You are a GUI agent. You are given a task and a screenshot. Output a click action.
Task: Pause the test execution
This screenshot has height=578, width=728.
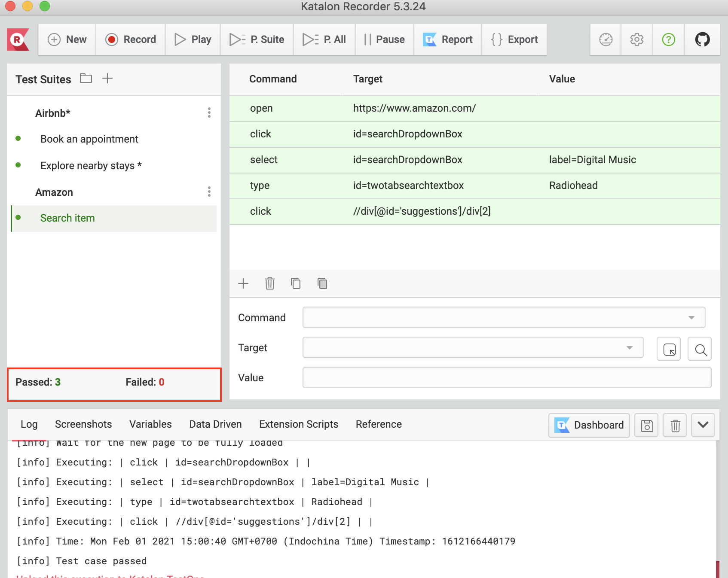point(384,40)
